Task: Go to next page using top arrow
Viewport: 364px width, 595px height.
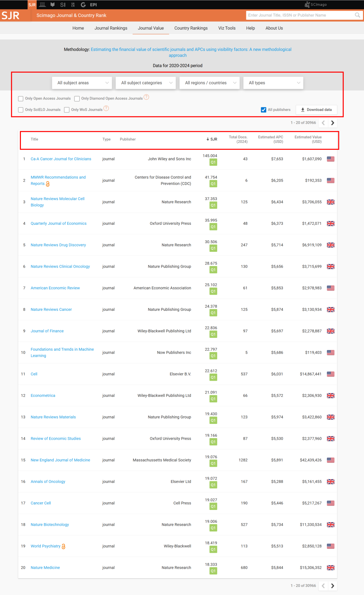Action: (333, 123)
